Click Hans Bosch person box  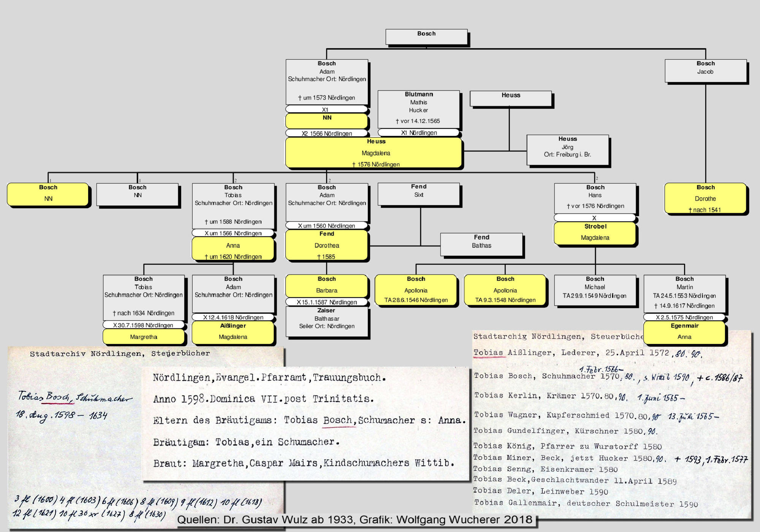click(595, 198)
